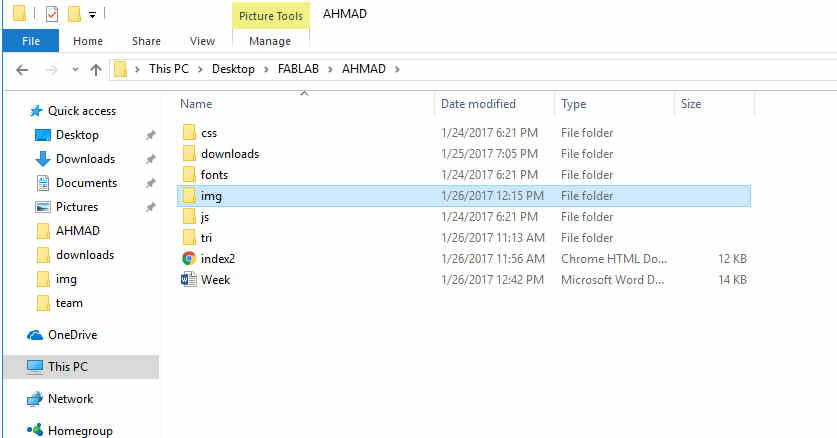Expand the chevron after Desktop in breadcrumb

(266, 69)
